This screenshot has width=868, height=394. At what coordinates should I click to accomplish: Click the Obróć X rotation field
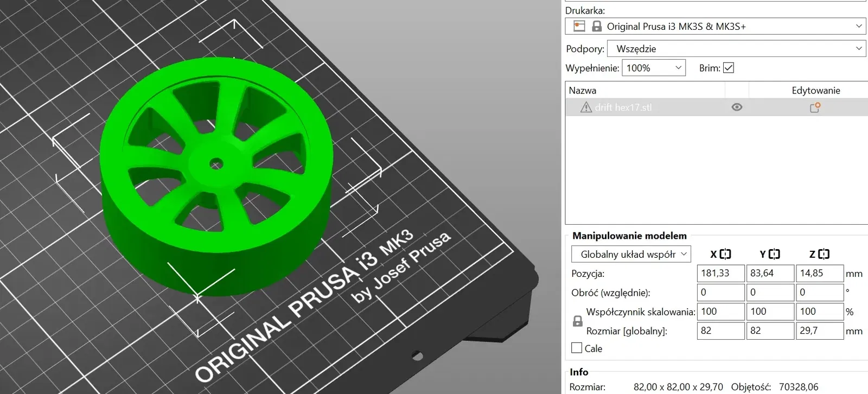point(721,292)
